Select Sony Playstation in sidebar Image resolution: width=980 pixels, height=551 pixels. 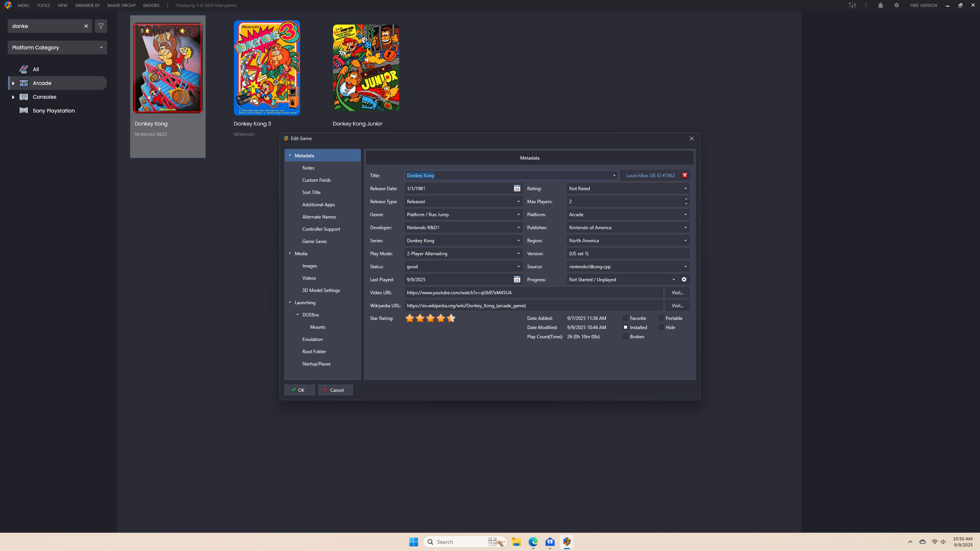tap(54, 111)
